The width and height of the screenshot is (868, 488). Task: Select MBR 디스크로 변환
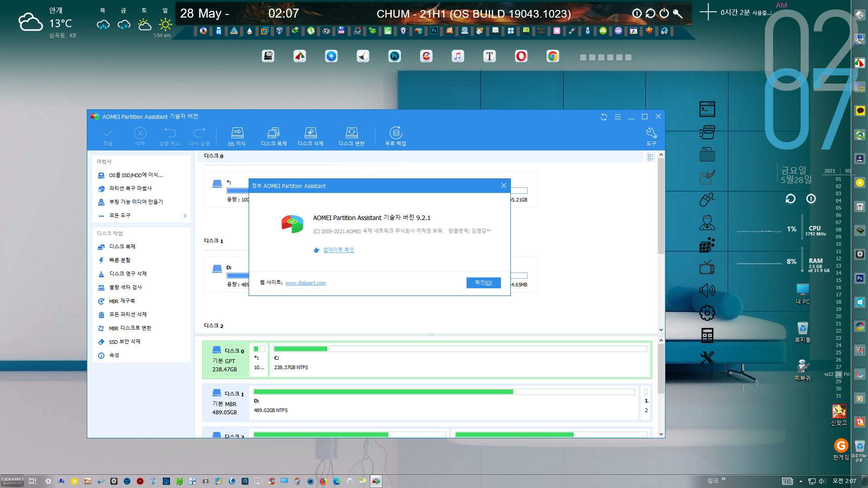tap(130, 328)
